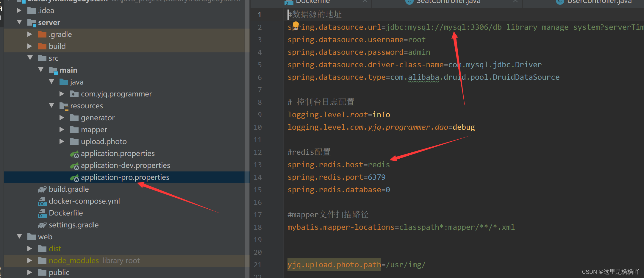
Task: Click the node_modules folder icon
Action: pyautogui.click(x=42, y=261)
